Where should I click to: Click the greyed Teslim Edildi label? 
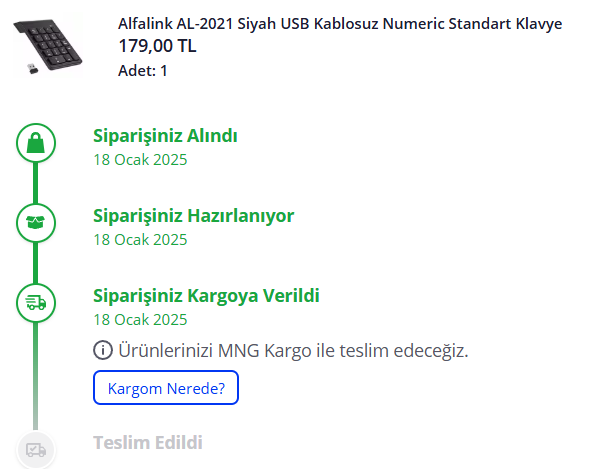click(x=148, y=442)
